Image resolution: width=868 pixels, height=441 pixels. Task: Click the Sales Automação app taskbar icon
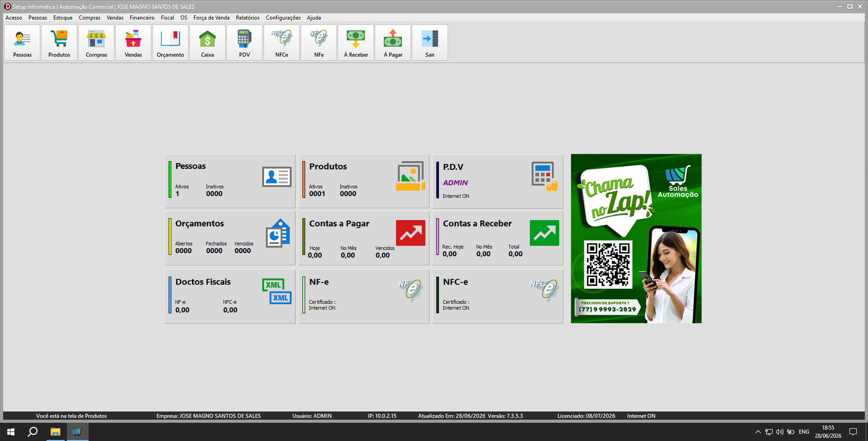pos(77,432)
